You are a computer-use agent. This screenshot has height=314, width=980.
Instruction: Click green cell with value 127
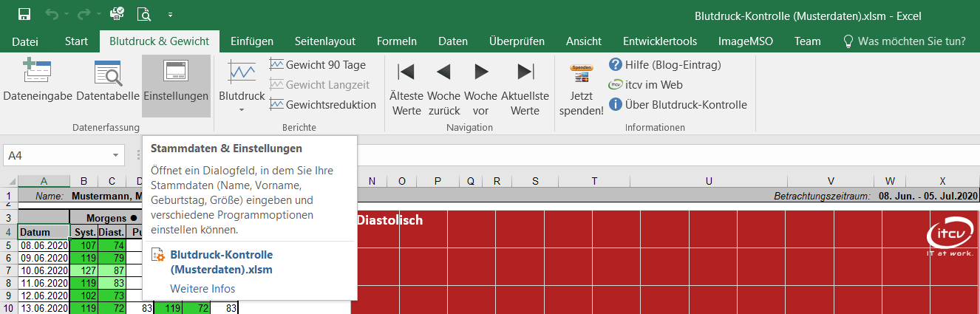(x=84, y=270)
